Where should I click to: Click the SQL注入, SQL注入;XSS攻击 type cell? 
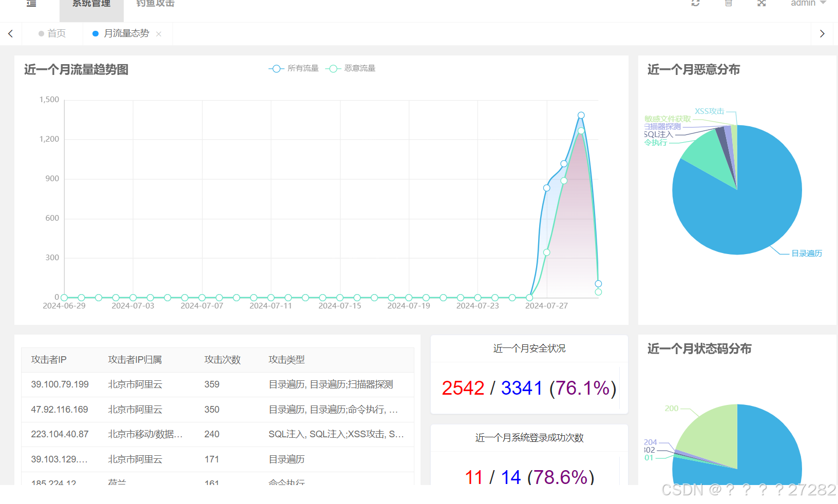pos(336,434)
